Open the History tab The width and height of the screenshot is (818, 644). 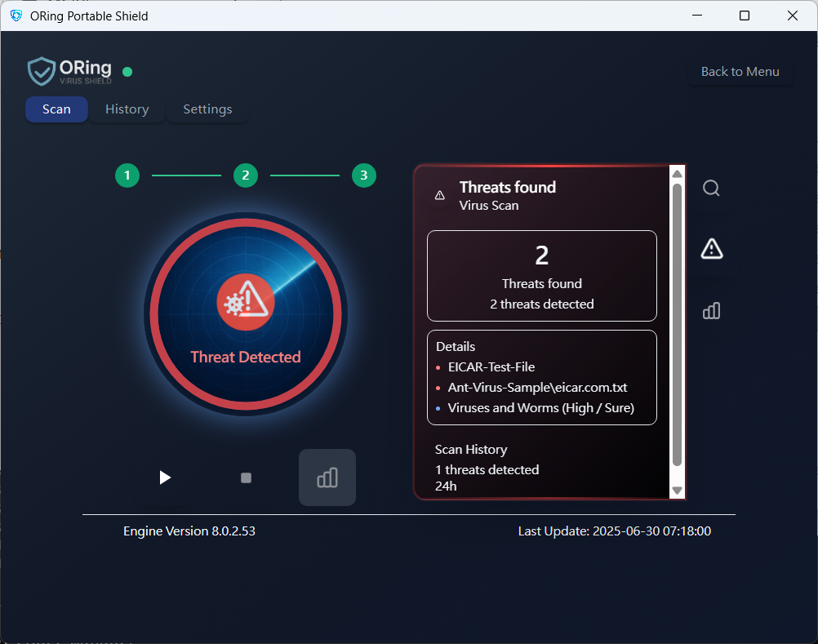(127, 109)
